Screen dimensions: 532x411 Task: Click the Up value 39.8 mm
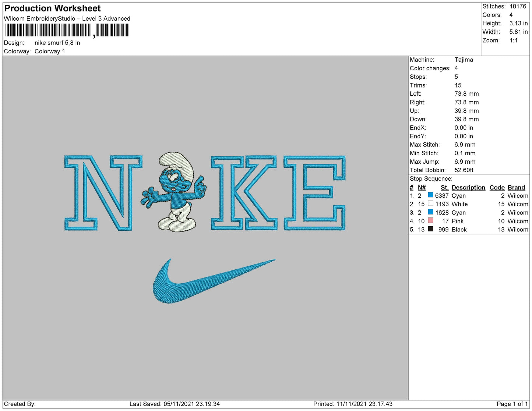466,110
